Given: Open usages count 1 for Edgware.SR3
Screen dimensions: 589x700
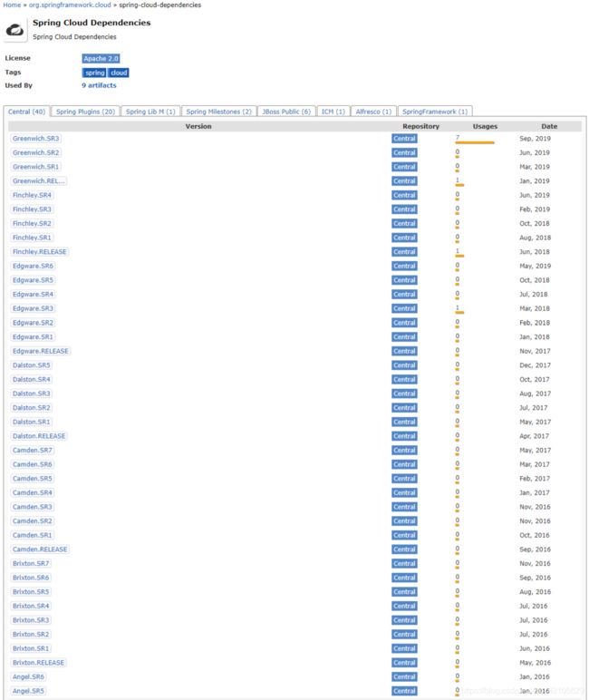Looking at the screenshot, I should 458,308.
